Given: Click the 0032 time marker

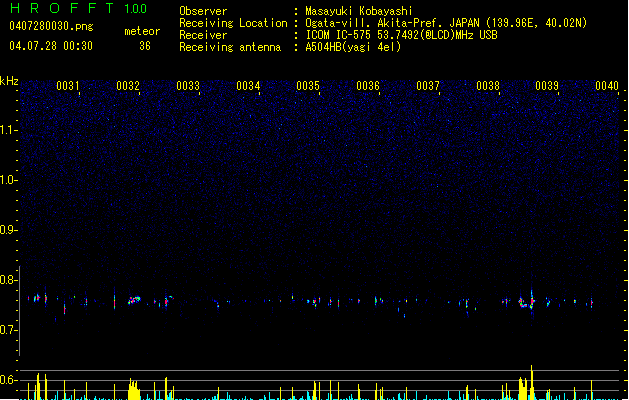Looking at the screenshot, I should pos(128,85).
